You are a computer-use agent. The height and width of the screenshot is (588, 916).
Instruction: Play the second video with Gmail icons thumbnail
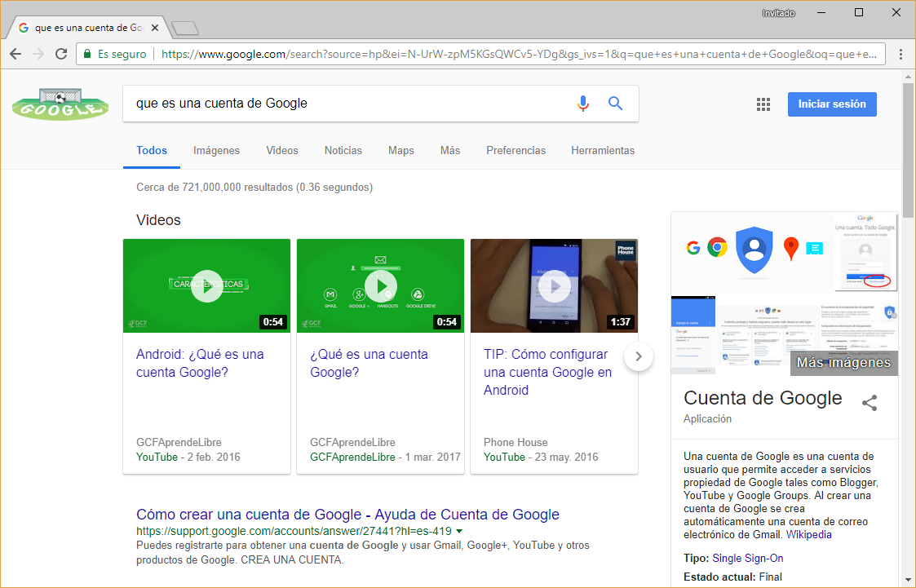click(x=380, y=285)
